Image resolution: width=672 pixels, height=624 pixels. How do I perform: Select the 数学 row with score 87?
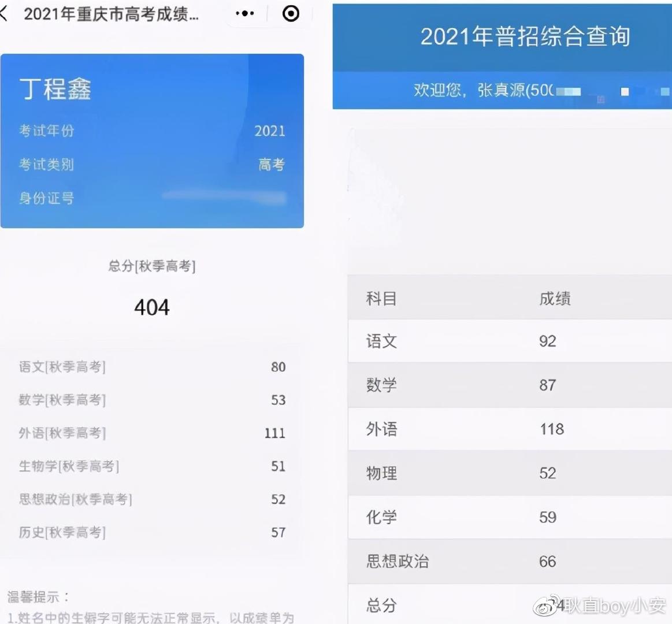click(x=508, y=385)
